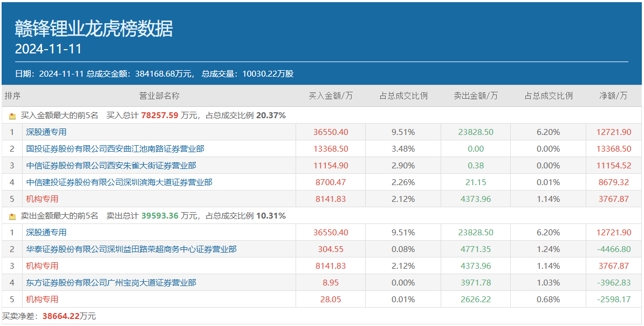Click the 8679.32 net amount cell

coord(614,182)
